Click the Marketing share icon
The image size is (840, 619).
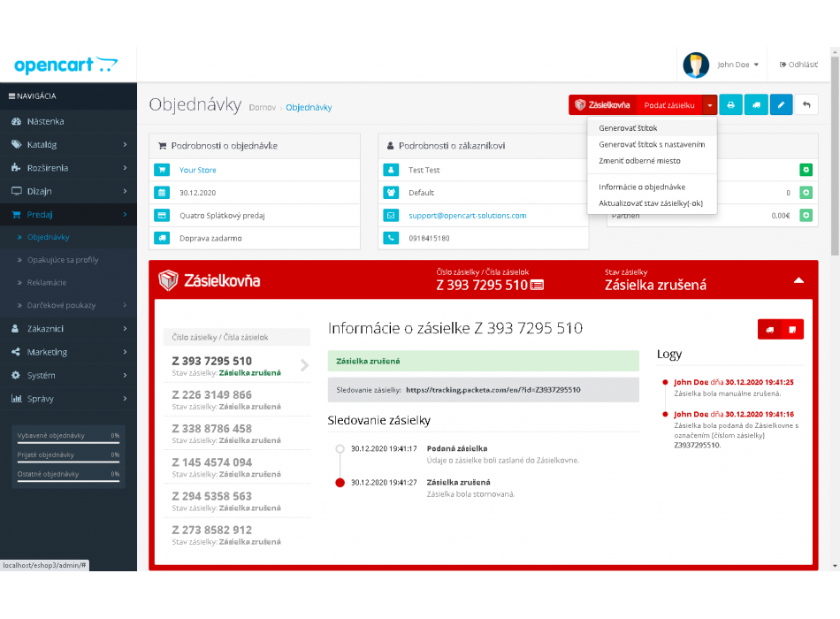16,352
